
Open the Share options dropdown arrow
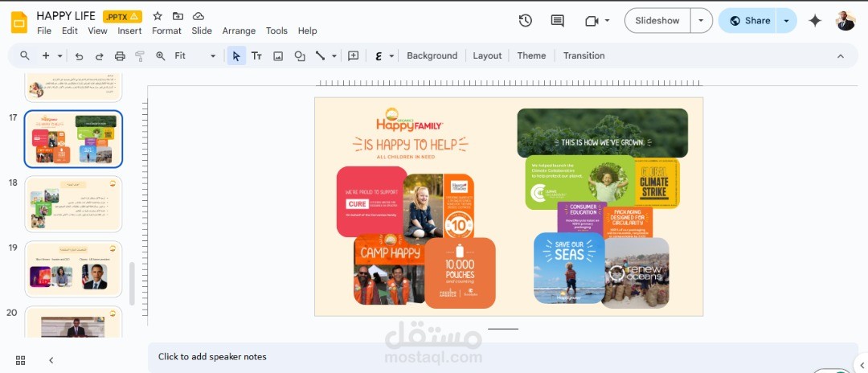pos(786,20)
